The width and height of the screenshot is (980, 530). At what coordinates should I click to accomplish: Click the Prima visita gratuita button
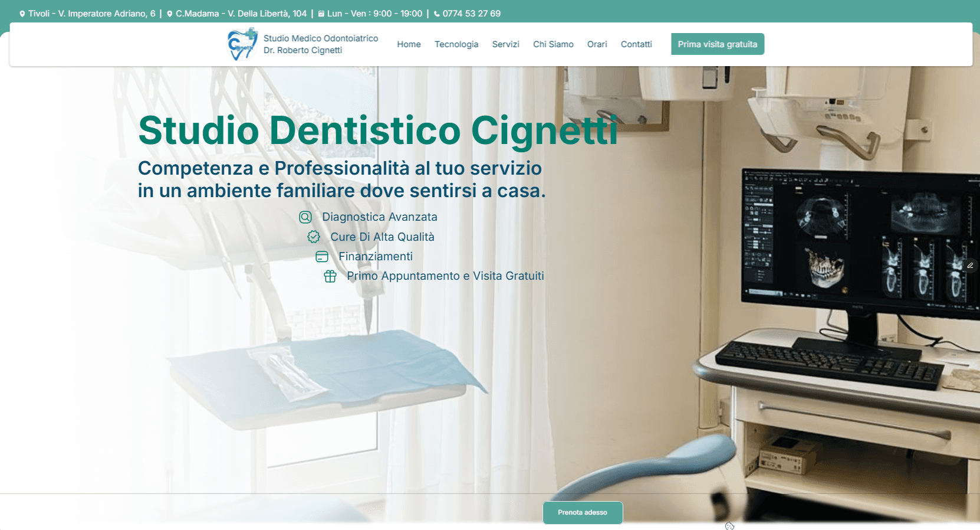click(x=718, y=44)
